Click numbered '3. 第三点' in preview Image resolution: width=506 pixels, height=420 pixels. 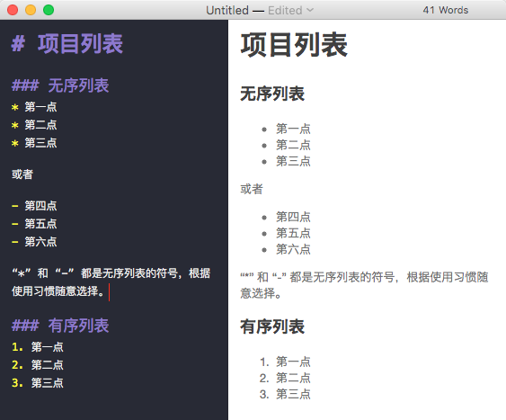click(x=285, y=394)
